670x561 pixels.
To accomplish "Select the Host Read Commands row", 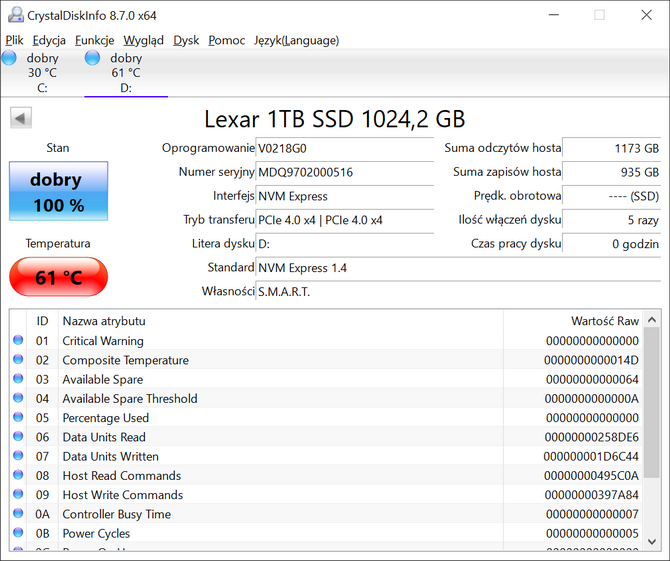I will tap(326, 475).
